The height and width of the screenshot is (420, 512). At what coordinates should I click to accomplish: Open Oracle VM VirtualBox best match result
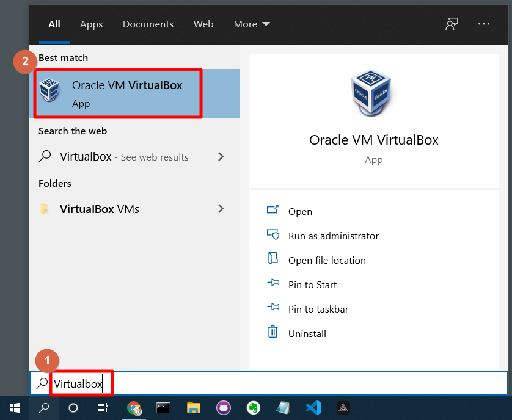(134, 93)
